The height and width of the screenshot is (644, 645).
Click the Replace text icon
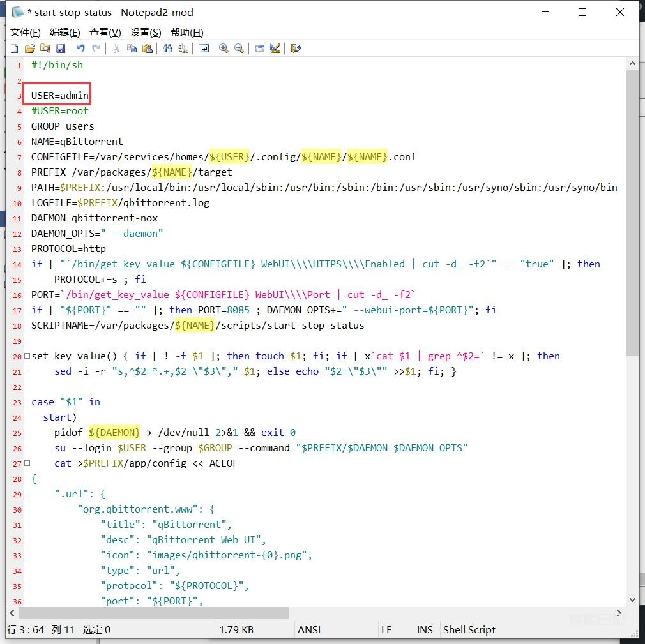[183, 49]
